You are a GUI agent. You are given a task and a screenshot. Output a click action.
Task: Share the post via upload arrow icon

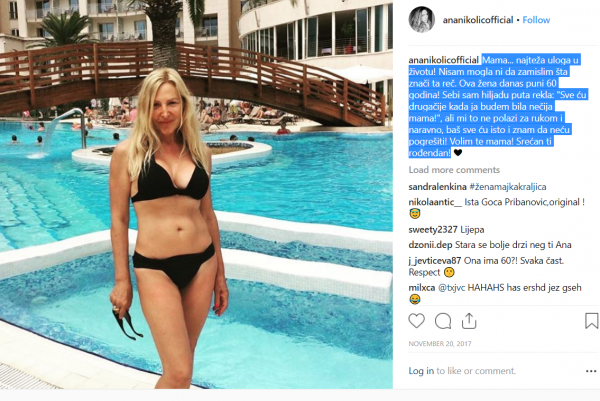pos(469,321)
